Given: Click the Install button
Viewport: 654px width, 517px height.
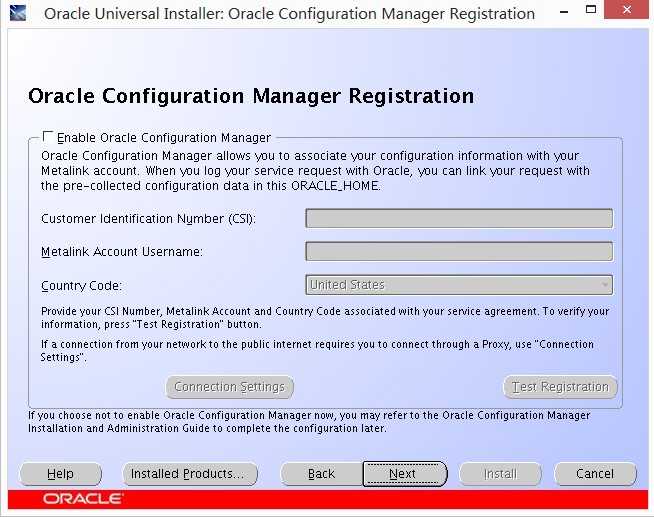Looking at the screenshot, I should (500, 474).
